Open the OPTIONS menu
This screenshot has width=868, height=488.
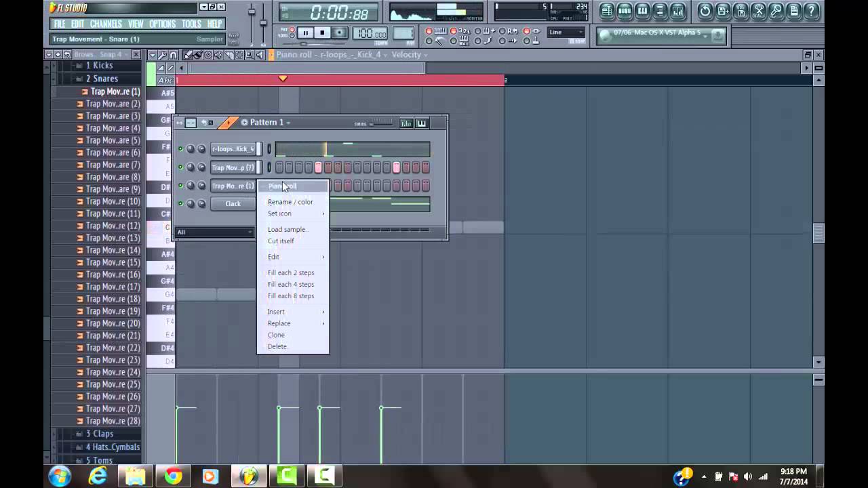pyautogui.click(x=163, y=24)
